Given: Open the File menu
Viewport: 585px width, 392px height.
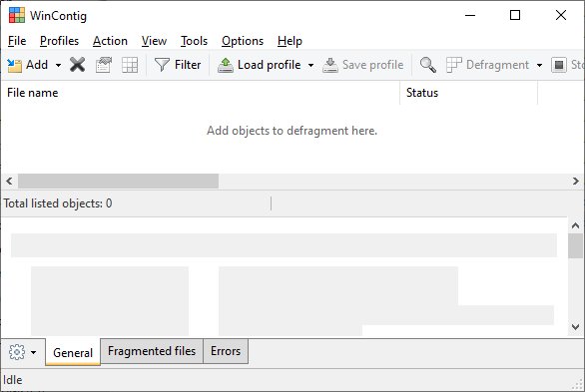Looking at the screenshot, I should (x=17, y=41).
